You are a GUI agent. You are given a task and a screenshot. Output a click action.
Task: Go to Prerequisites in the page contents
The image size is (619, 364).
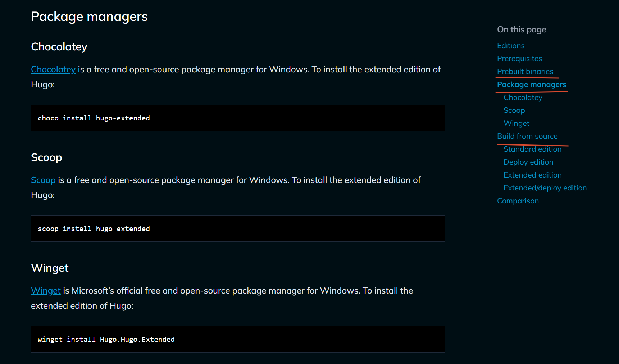(x=519, y=59)
